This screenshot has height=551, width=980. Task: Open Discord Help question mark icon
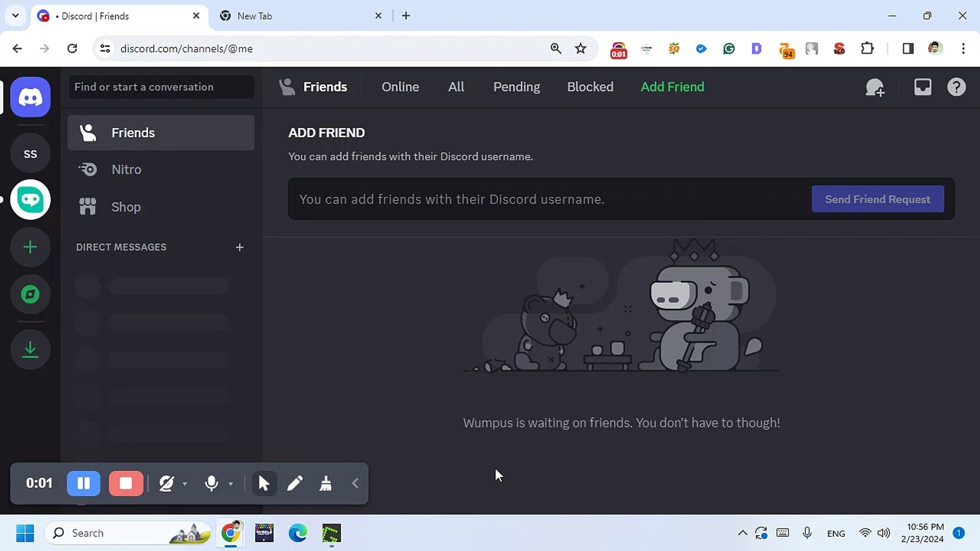(x=956, y=87)
